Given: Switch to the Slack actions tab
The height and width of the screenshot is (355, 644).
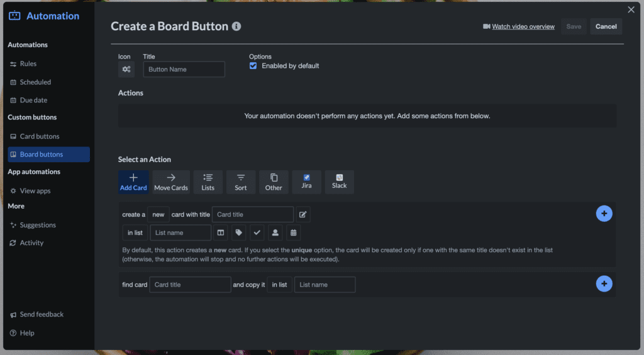Looking at the screenshot, I should tap(340, 182).
